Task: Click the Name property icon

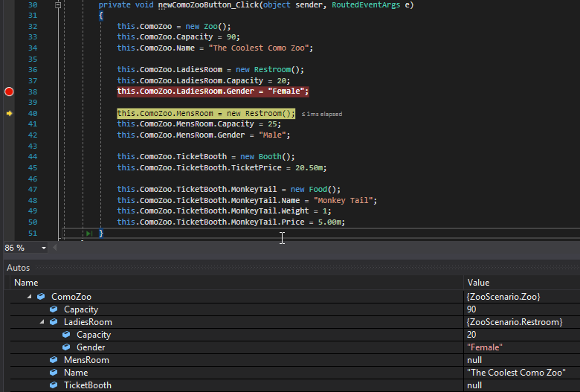Action: [x=54, y=373]
